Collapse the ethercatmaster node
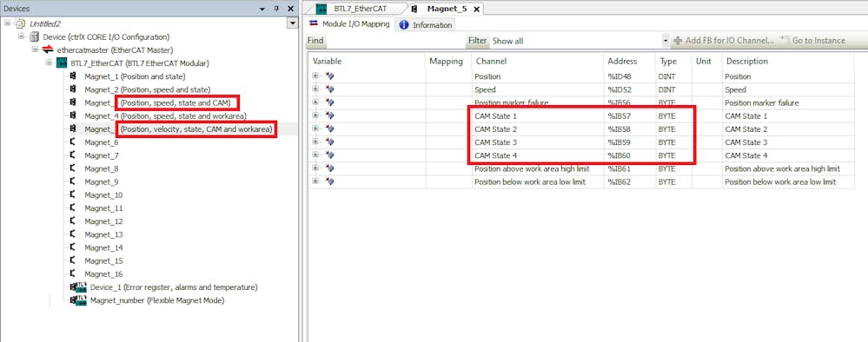The image size is (868, 342). click(35, 49)
